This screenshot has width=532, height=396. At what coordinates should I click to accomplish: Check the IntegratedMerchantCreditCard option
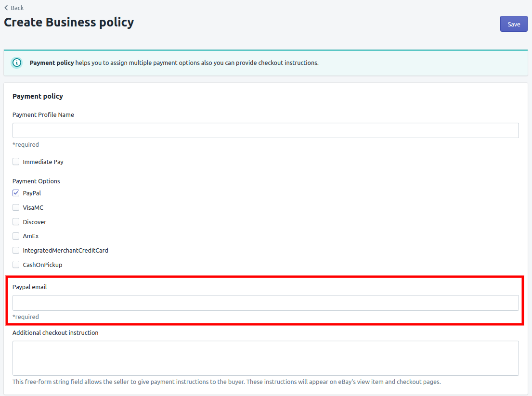(x=16, y=250)
